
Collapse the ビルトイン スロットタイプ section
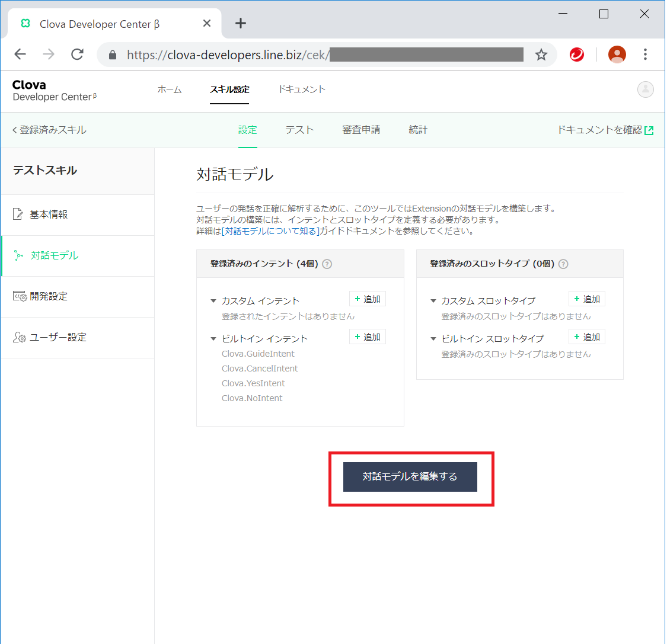[433, 339]
